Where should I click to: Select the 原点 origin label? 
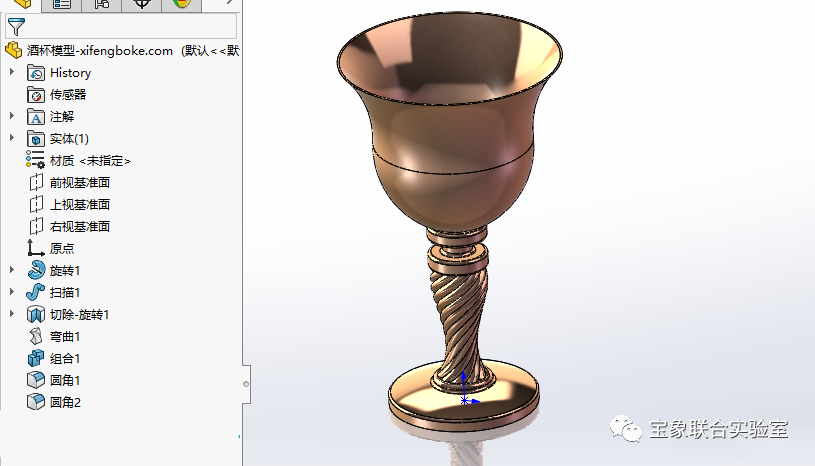(62, 248)
